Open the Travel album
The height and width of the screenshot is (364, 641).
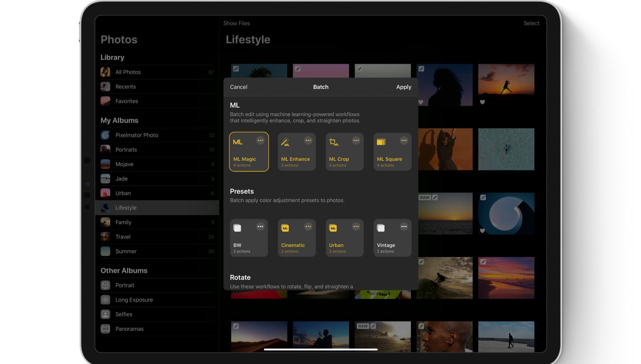(157, 237)
